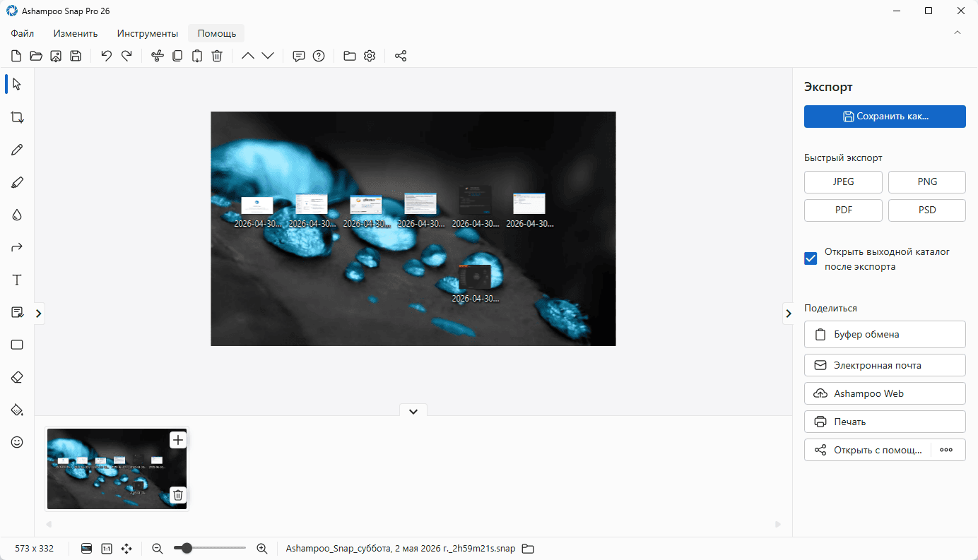Open the Изменить menu
The image size is (978, 560).
[x=76, y=33]
